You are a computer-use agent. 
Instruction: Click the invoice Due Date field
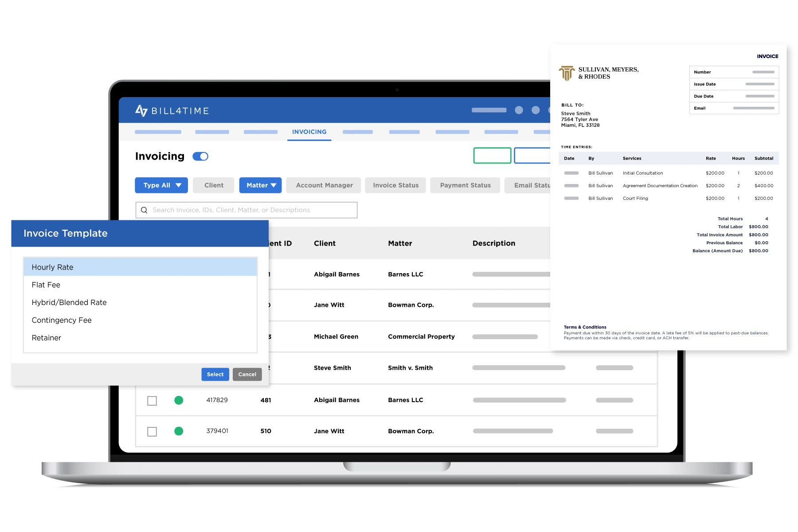(734, 96)
